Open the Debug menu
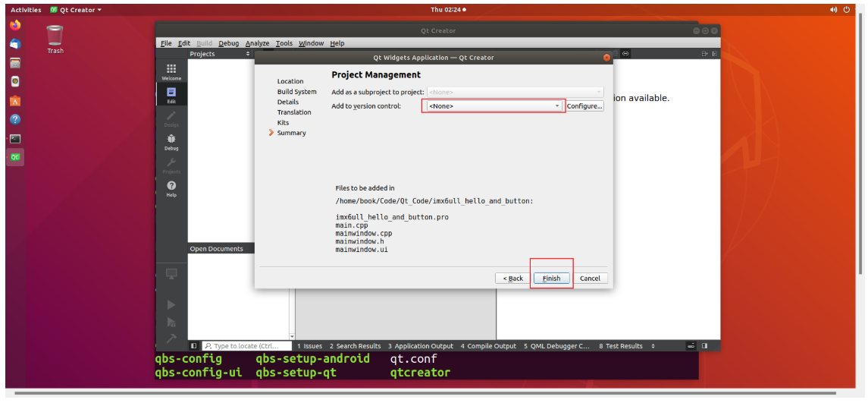Screen dimensions: 868x403 click(x=229, y=43)
